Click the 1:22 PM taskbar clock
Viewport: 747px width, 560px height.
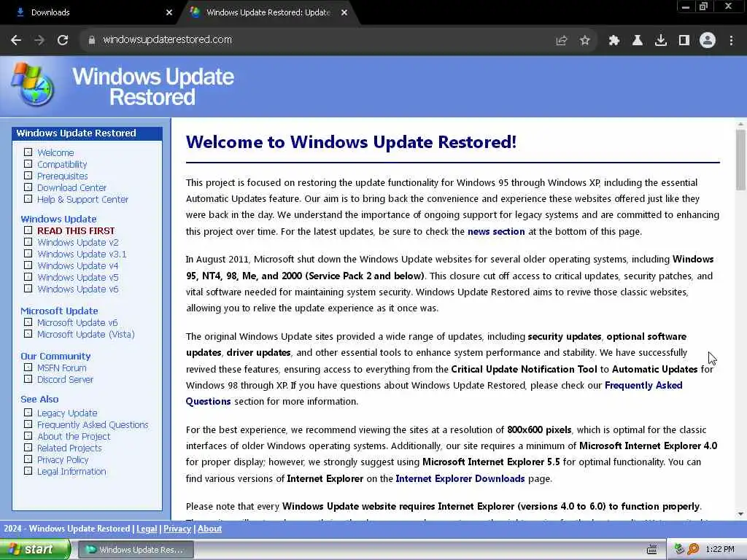coord(720,550)
